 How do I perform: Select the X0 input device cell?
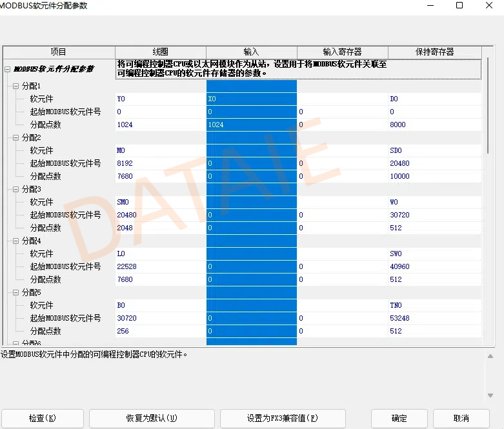(252, 99)
